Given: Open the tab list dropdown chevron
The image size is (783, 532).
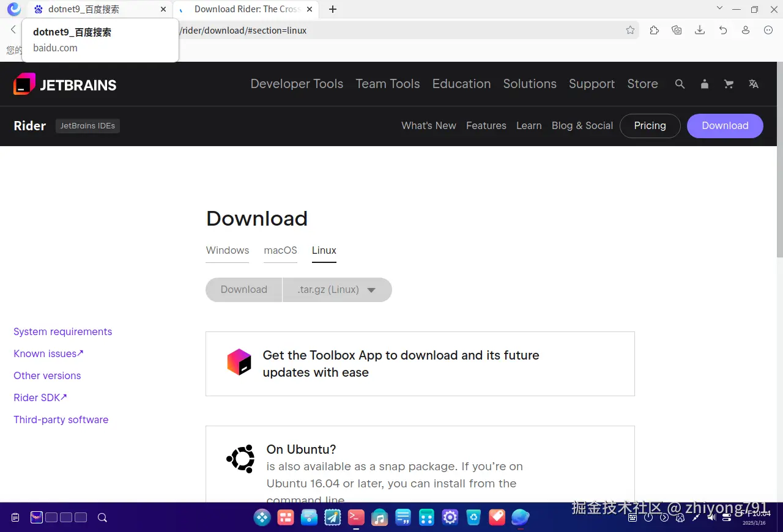Looking at the screenshot, I should pos(719,9).
